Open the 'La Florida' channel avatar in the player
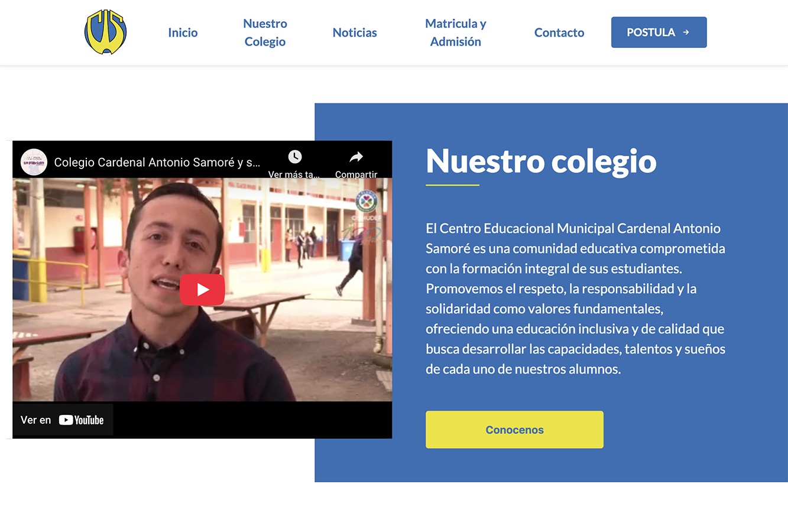The width and height of the screenshot is (788, 532). (34, 161)
